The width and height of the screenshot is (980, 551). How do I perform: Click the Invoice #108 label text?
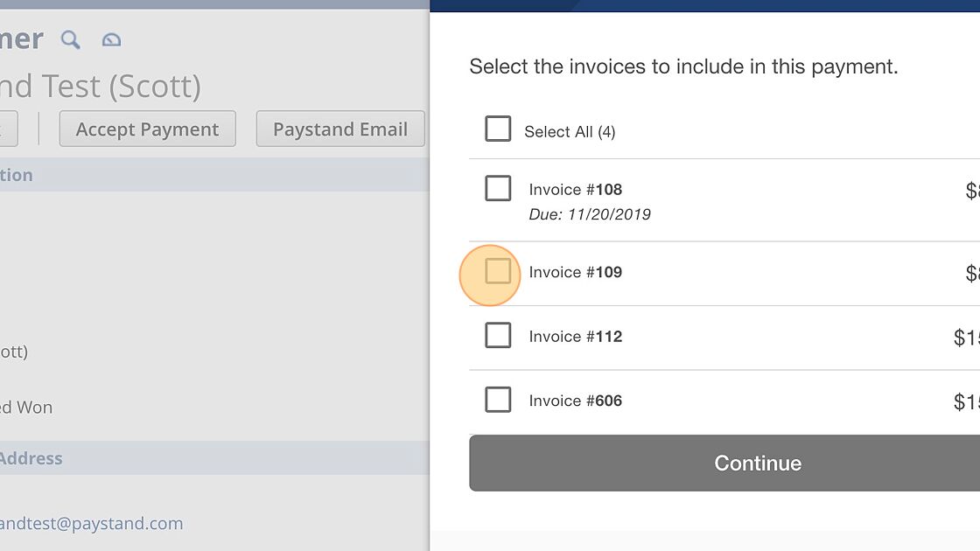pos(575,189)
